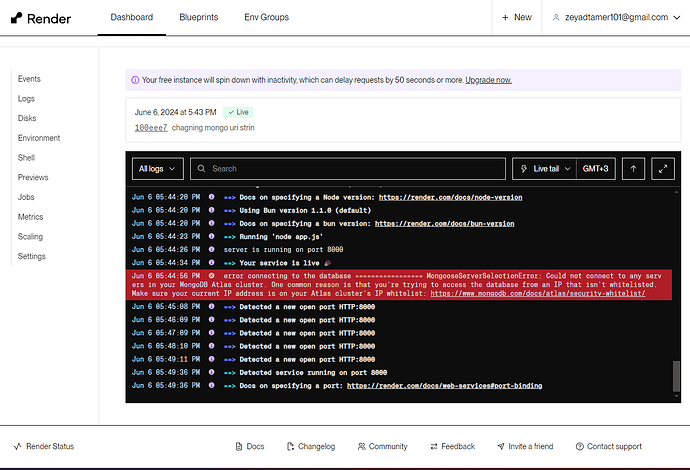Click the log Search input field
This screenshot has width=690, height=470.
[x=350, y=169]
